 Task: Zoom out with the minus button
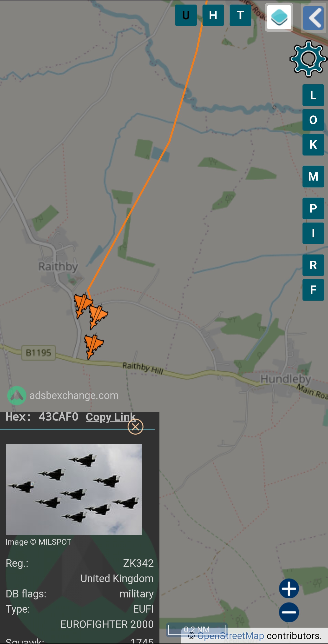pyautogui.click(x=289, y=612)
